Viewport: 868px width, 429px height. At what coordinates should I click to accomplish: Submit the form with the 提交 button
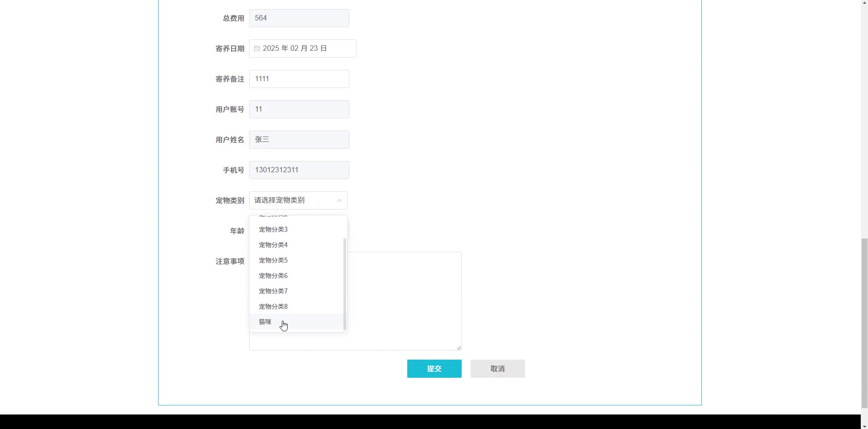coord(434,369)
